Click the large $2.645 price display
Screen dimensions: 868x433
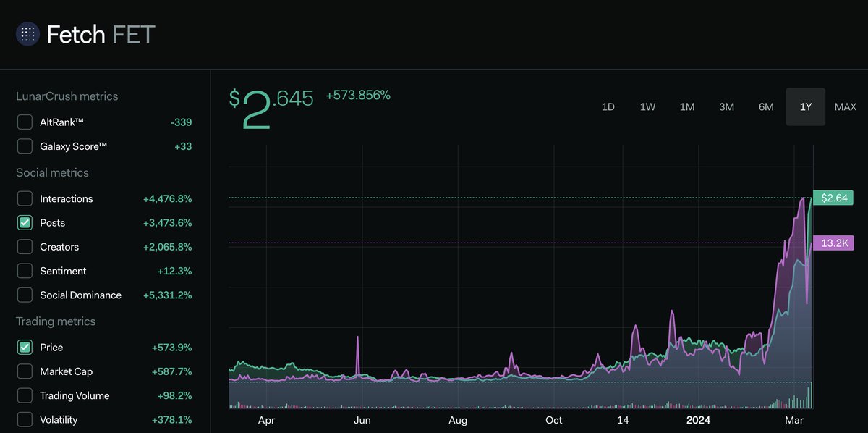(271, 109)
